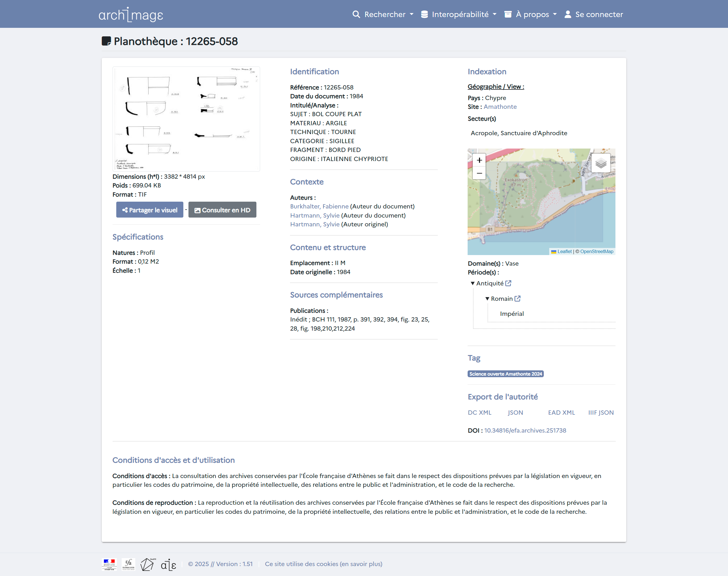Image resolution: width=728 pixels, height=576 pixels.
Task: Open the map layers control
Action: (x=601, y=163)
